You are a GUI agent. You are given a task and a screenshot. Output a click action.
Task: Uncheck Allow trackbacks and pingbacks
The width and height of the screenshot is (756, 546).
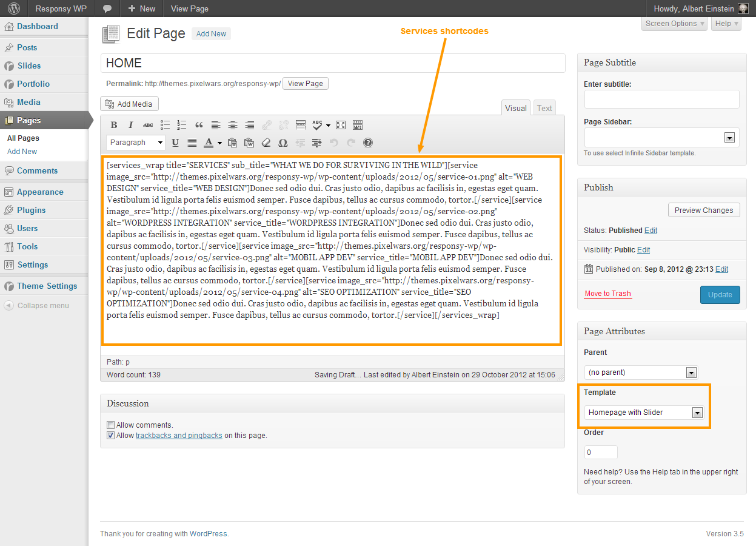(x=110, y=436)
